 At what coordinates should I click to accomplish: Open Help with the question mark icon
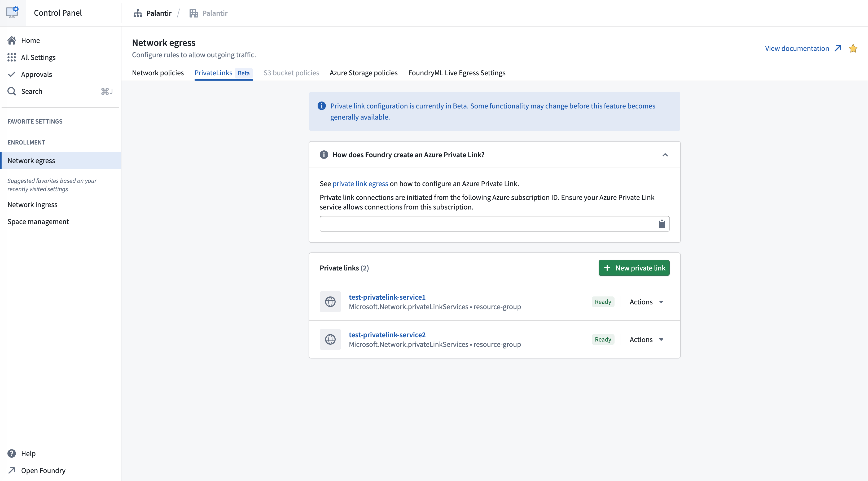(x=12, y=453)
